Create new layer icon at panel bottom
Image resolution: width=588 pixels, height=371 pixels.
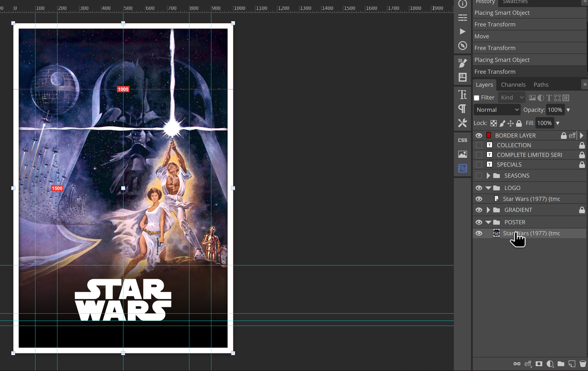click(x=572, y=364)
